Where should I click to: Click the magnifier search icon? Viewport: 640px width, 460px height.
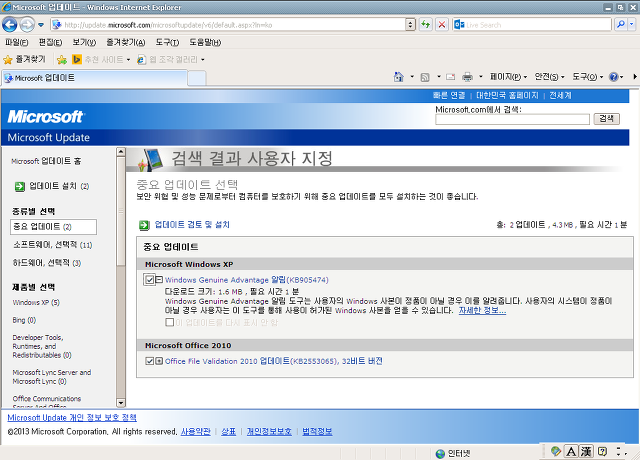620,24
